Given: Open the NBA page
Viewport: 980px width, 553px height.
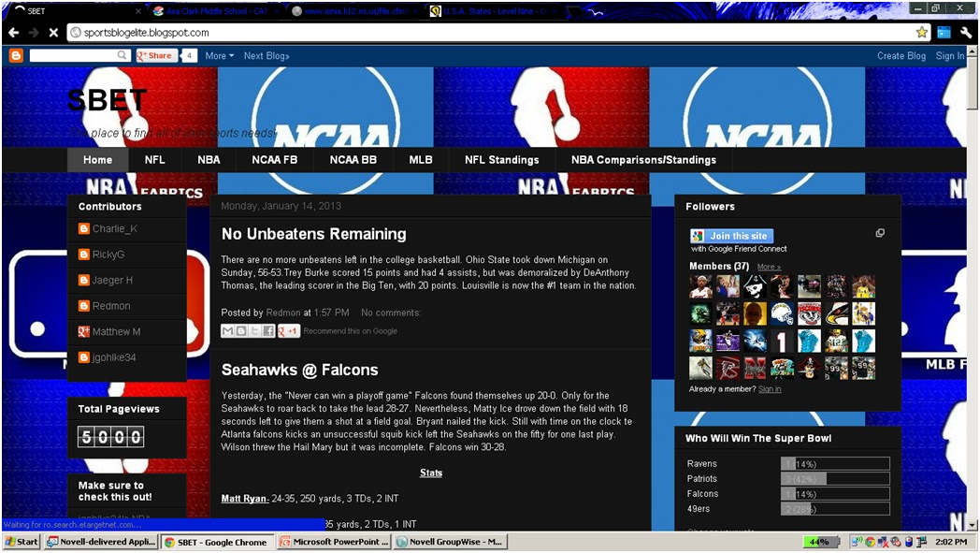Looking at the screenshot, I should tap(209, 160).
